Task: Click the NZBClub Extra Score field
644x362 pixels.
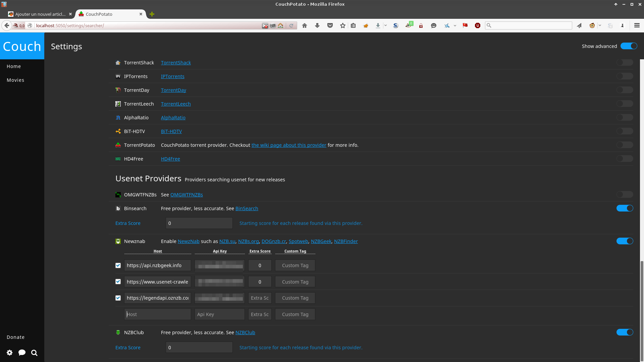Action: coord(199,348)
